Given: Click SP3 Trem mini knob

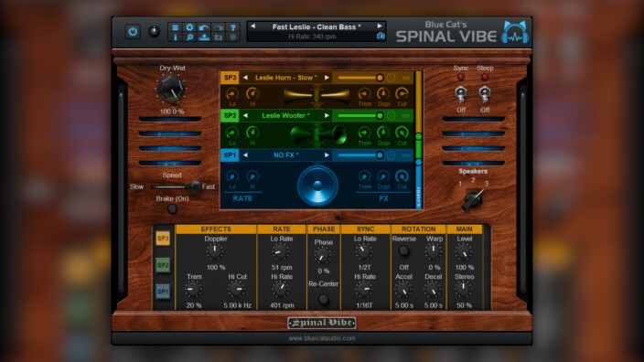Looking at the screenshot, I should click(x=364, y=94).
